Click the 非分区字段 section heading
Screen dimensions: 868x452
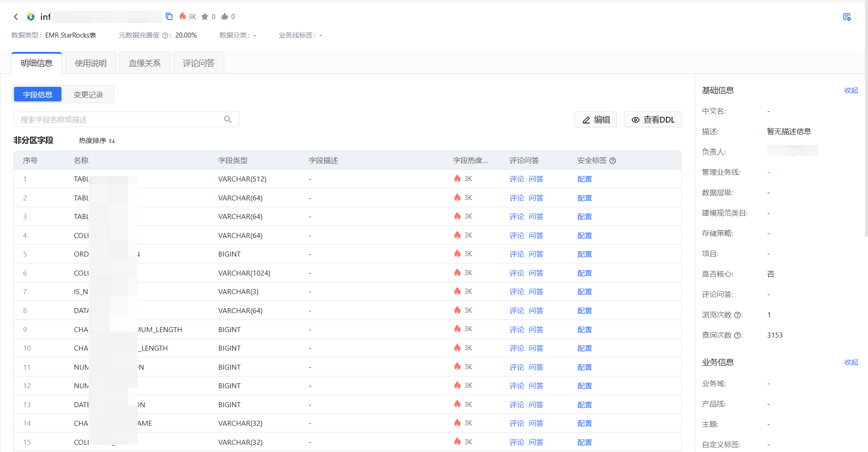coord(33,140)
